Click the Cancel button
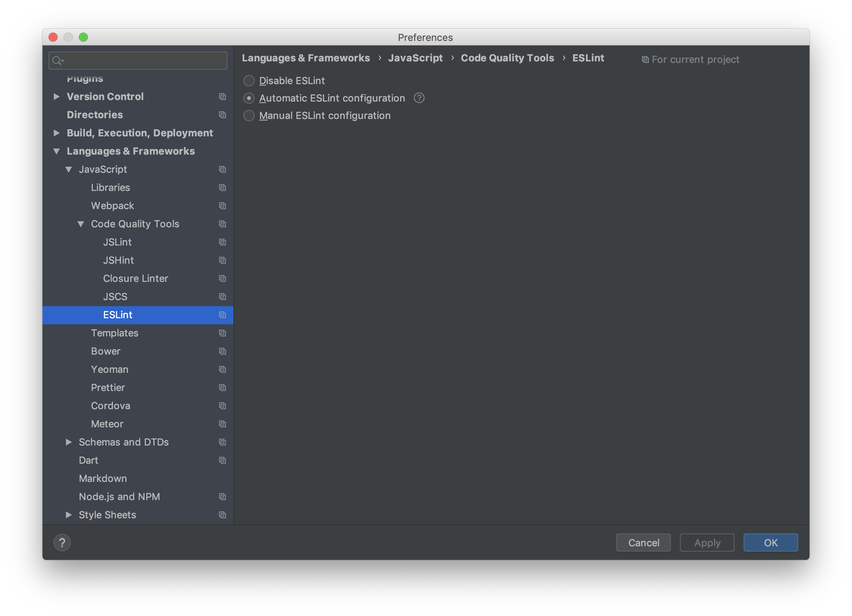This screenshot has height=616, width=852. coord(643,543)
